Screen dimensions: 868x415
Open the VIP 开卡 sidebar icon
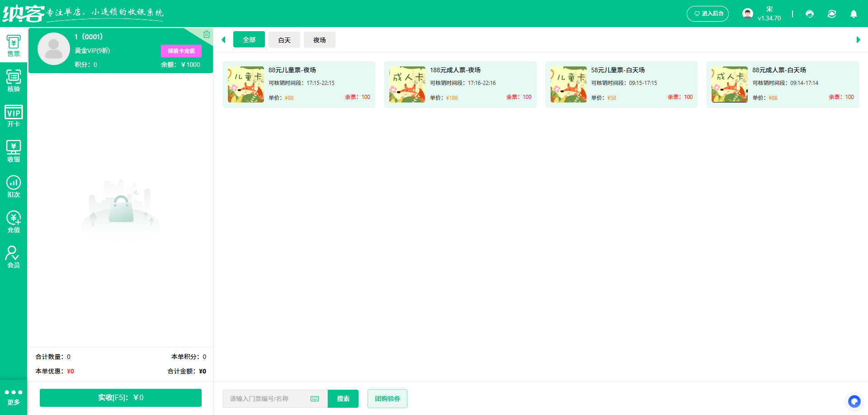tap(14, 116)
